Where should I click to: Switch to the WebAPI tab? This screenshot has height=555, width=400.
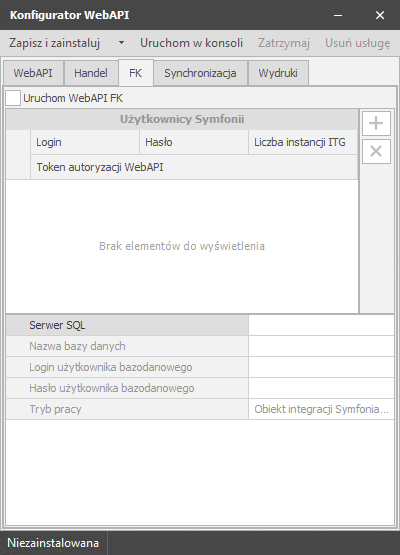(x=33, y=73)
